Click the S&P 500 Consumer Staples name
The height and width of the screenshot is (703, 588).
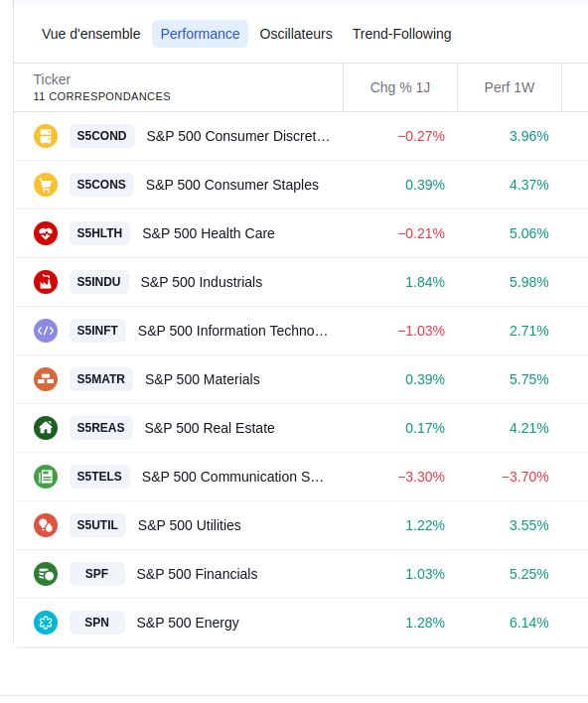point(232,185)
